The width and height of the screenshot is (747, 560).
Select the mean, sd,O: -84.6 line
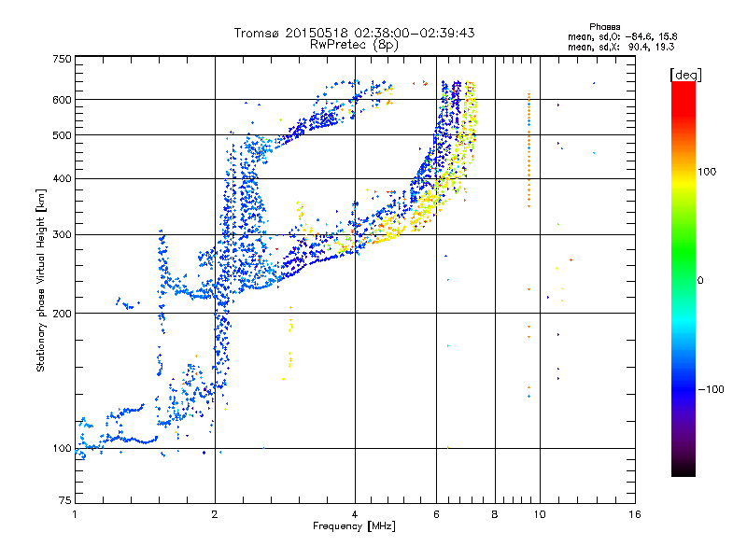pos(622,36)
